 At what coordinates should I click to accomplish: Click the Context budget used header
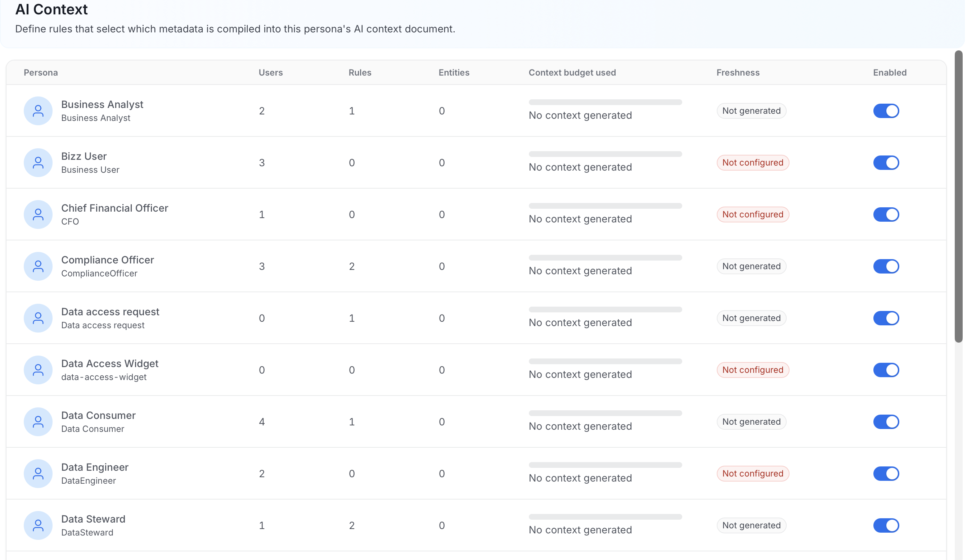(572, 72)
